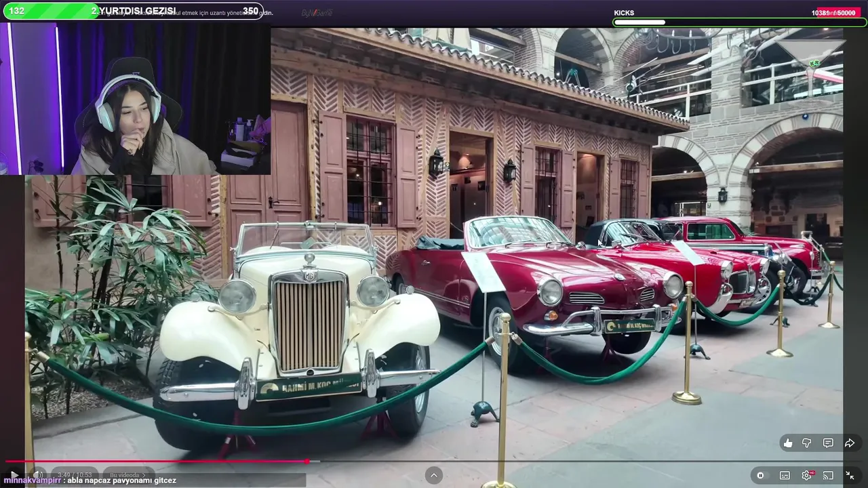868x488 pixels.
Task: Click the progress bar scrubber handle
Action: click(x=307, y=461)
